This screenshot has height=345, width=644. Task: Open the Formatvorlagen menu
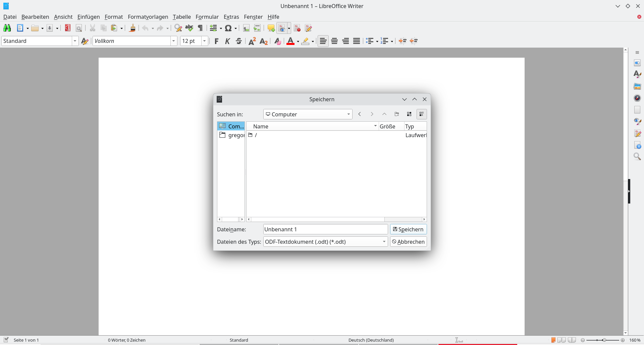click(x=148, y=17)
